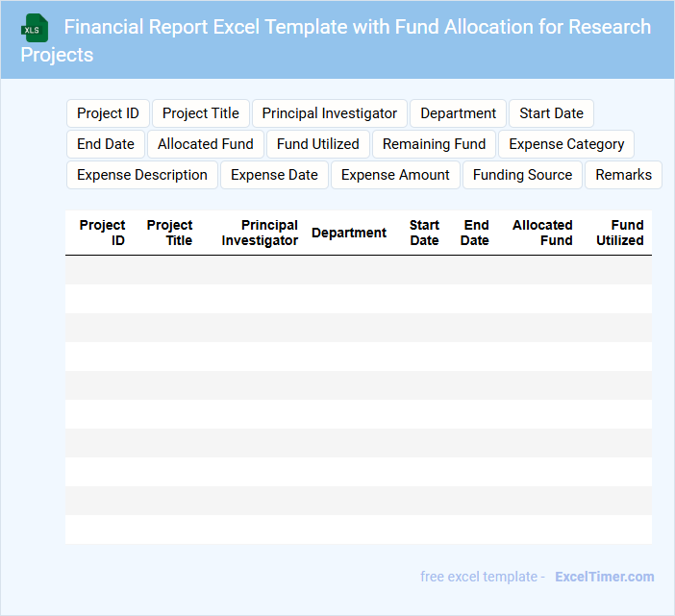Click the Financial Report template page title

tap(336, 40)
